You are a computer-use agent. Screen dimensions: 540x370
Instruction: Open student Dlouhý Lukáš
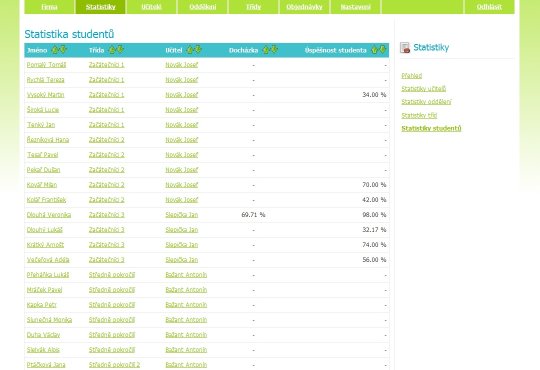click(45, 230)
